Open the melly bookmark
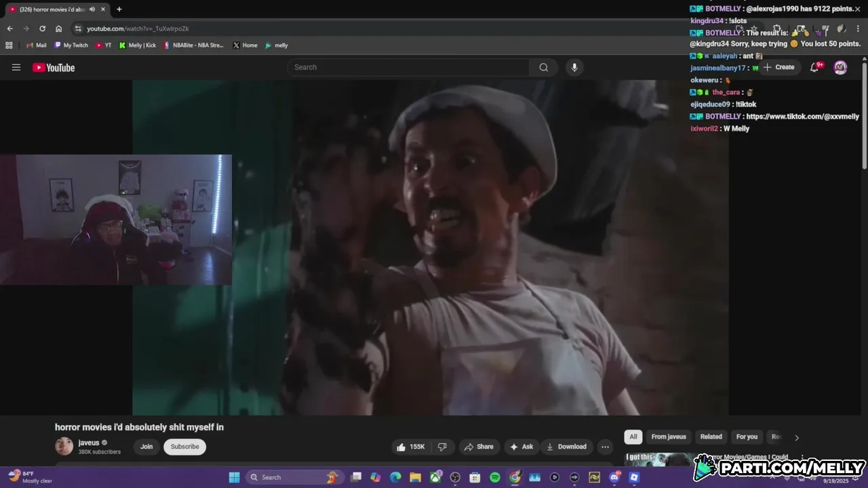 [277, 45]
